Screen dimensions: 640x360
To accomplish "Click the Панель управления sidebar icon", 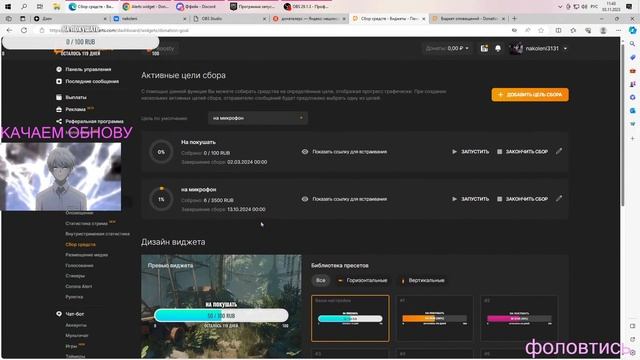I will (x=59, y=69).
